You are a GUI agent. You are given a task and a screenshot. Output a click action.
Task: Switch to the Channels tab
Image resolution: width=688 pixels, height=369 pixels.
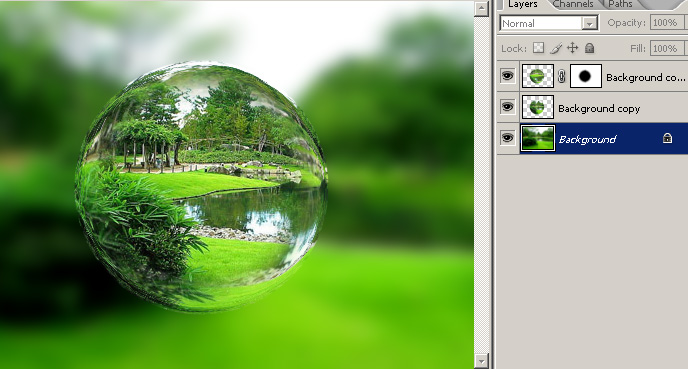(x=573, y=4)
